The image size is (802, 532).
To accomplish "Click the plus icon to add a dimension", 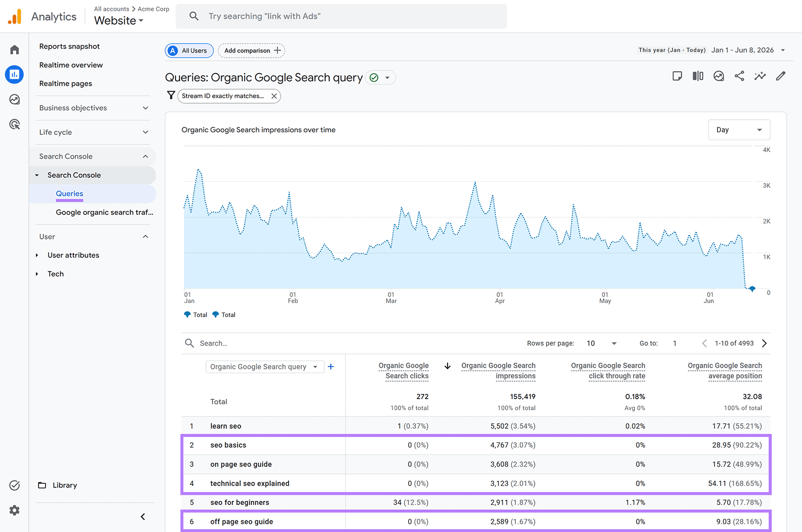I will [x=331, y=367].
